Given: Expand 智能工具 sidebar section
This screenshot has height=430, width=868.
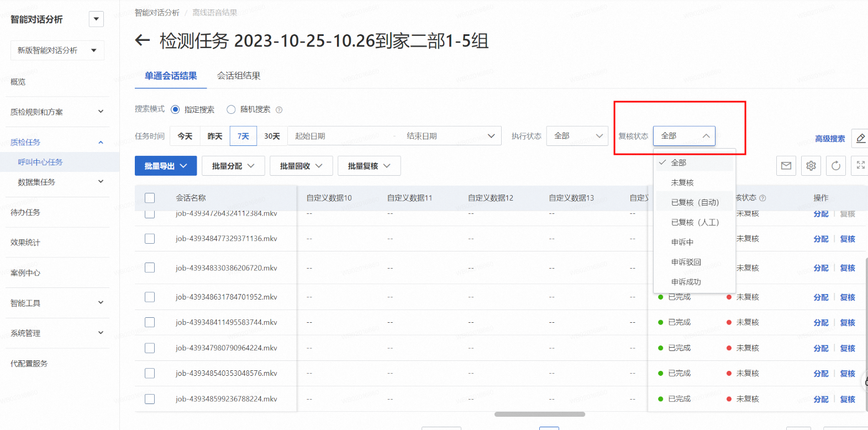Looking at the screenshot, I should (101, 303).
